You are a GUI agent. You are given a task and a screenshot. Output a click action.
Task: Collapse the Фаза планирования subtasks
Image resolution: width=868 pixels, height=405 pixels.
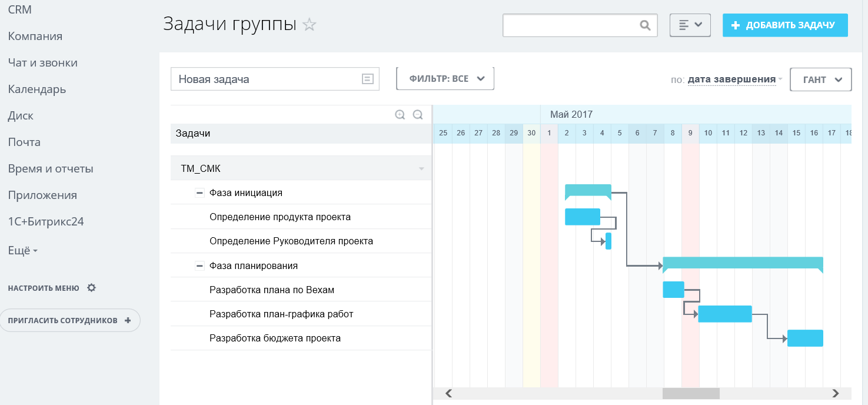pyautogui.click(x=199, y=265)
